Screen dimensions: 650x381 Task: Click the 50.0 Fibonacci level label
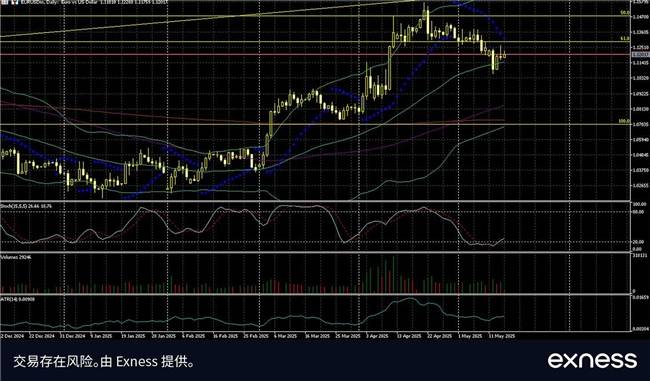624,13
